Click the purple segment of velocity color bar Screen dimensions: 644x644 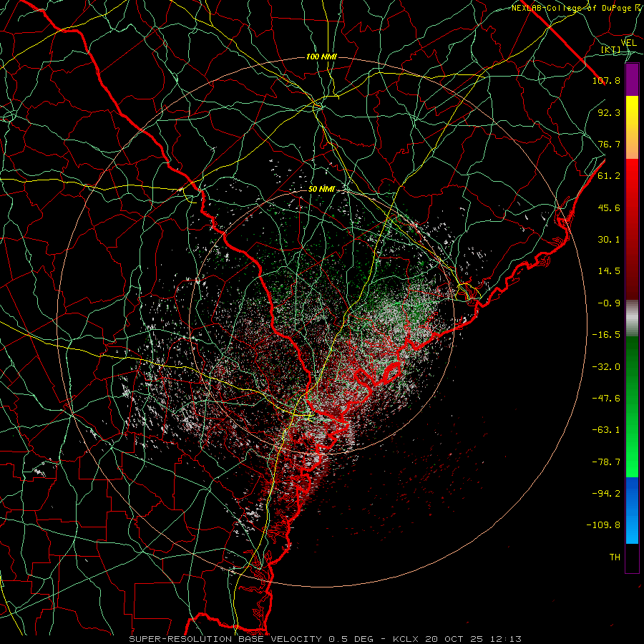[632, 79]
